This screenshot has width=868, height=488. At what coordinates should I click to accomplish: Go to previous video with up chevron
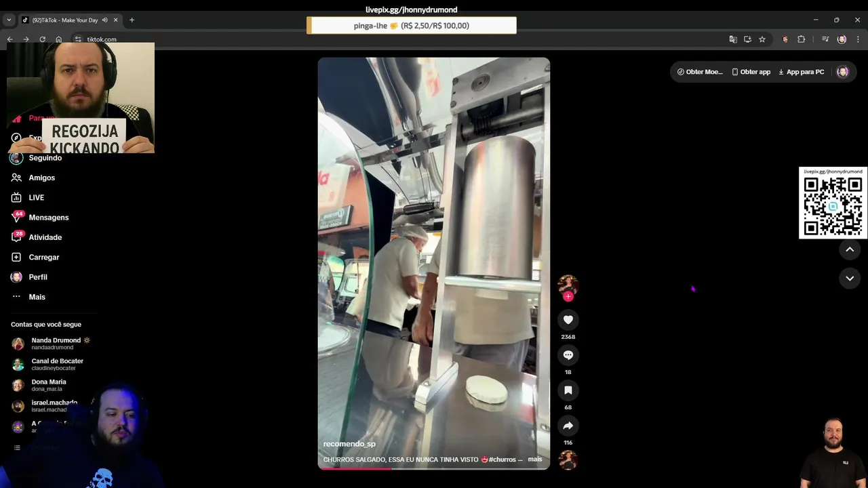tap(850, 249)
